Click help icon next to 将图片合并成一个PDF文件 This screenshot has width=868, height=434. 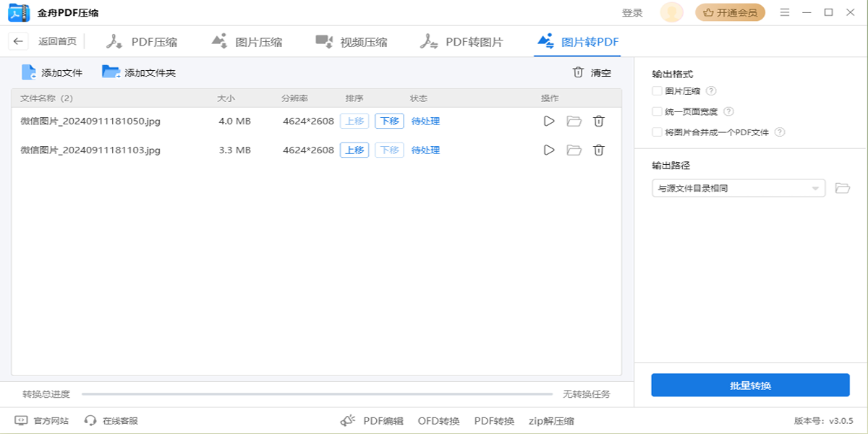[x=780, y=132]
